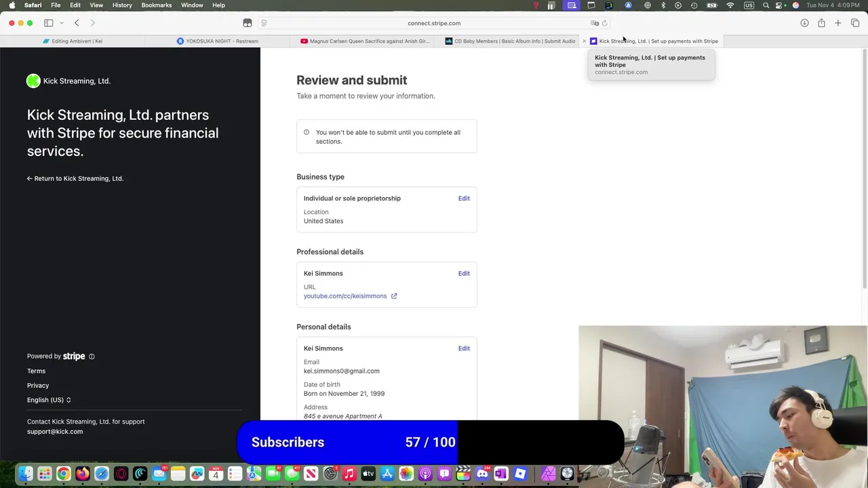Image resolution: width=868 pixels, height=488 pixels.
Task: Click the Subscribers 57 / 100 progress bar
Action: (x=430, y=442)
